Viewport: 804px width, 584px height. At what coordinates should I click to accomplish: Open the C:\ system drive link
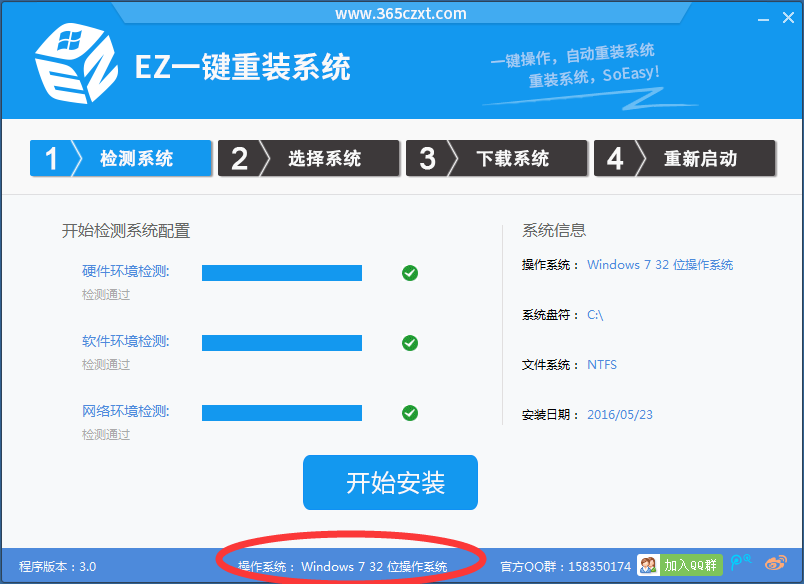595,314
